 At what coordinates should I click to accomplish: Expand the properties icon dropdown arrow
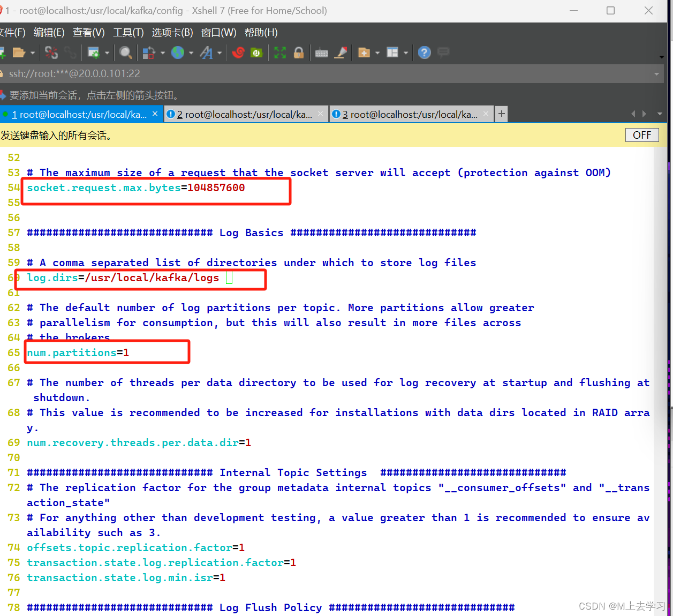[107, 52]
